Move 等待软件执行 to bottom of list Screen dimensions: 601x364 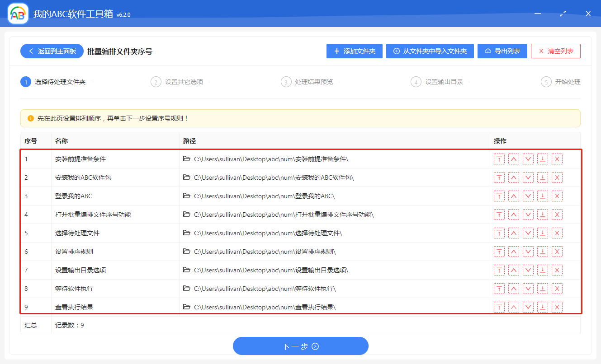click(x=542, y=289)
